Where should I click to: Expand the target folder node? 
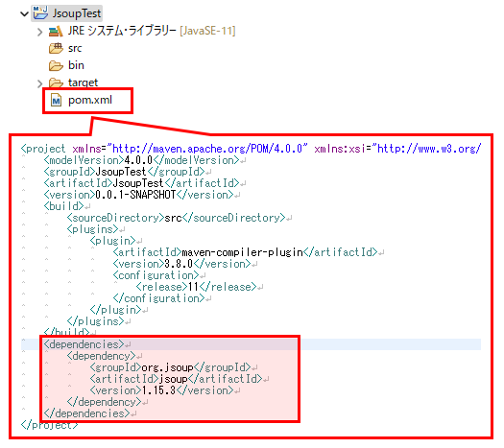coord(39,83)
